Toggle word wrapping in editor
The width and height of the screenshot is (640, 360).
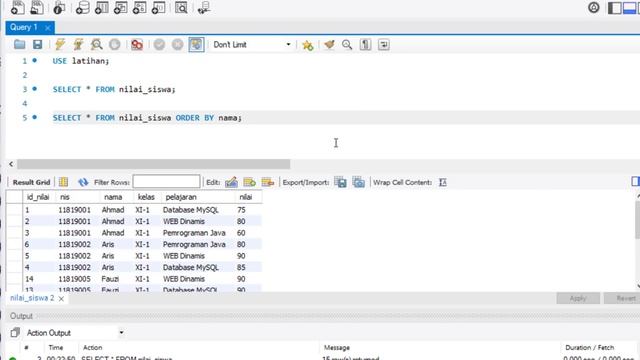[384, 44]
